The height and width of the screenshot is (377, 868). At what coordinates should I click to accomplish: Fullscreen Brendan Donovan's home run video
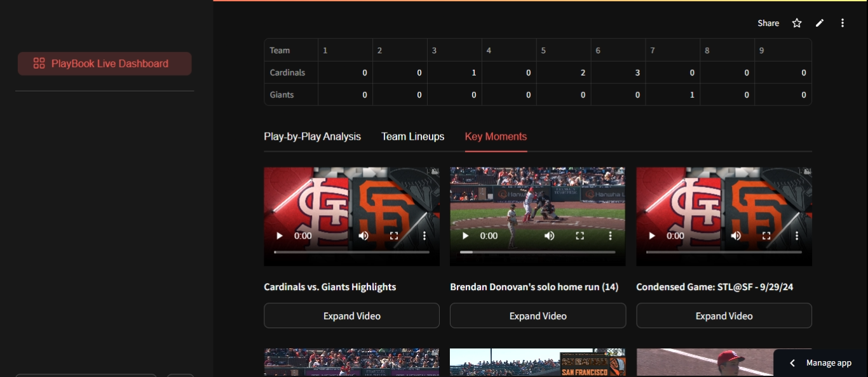point(580,235)
